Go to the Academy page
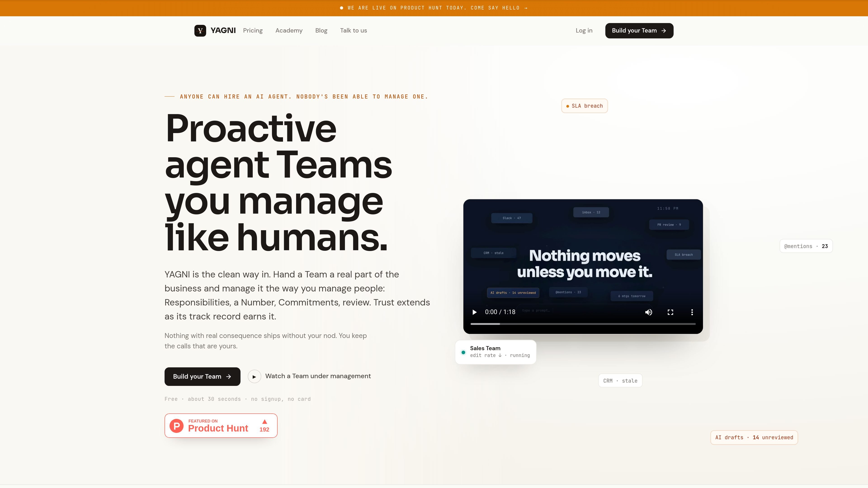 click(x=289, y=31)
